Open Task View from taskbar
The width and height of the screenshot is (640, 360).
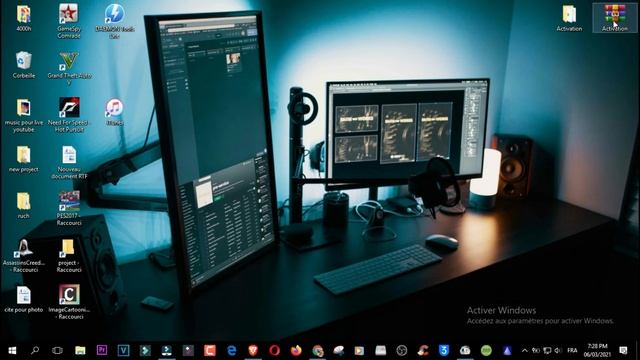point(58,350)
